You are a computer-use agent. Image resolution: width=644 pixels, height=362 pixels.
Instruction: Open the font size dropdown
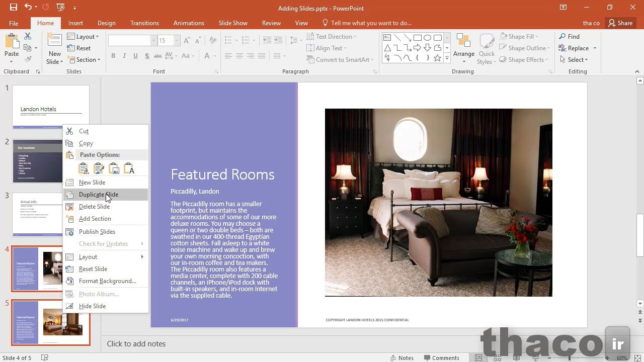177,40
